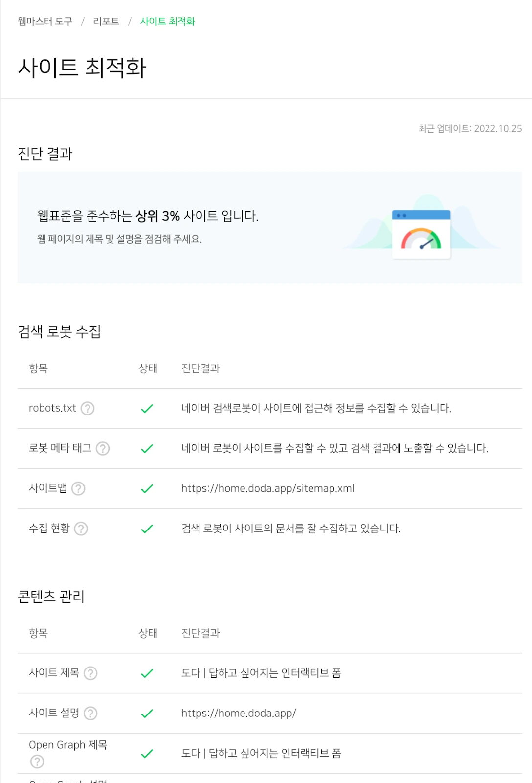Viewport: 532px width, 783px height.
Task: Click the 상위 3% diagnosis banner
Action: (270, 227)
